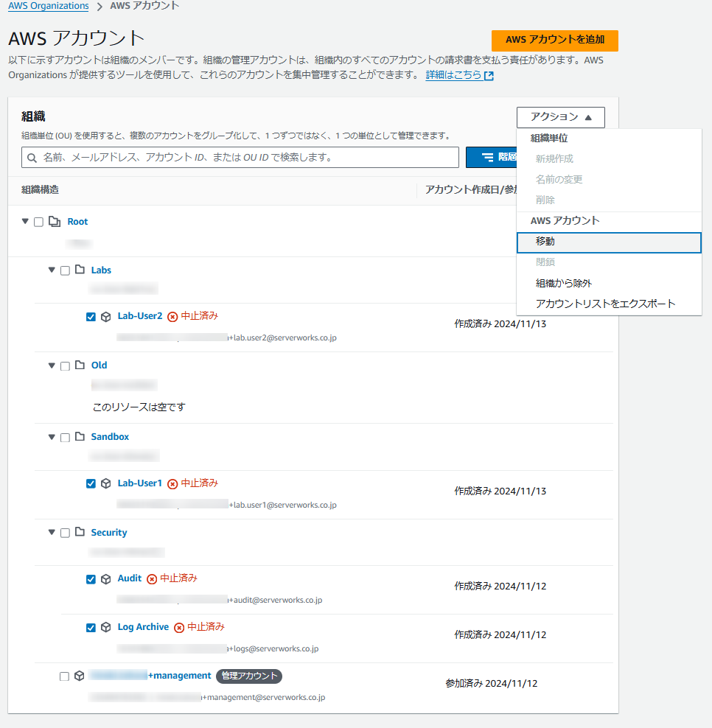This screenshot has width=712, height=728.
Task: Open the Log Archive account link
Action: click(143, 627)
